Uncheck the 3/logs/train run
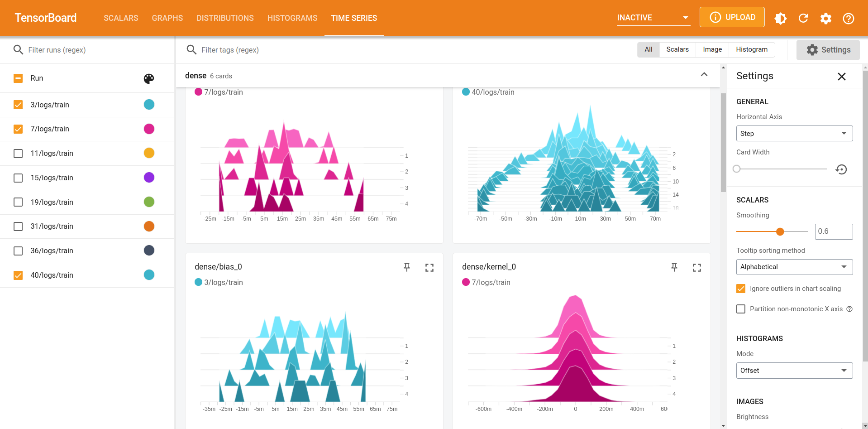The height and width of the screenshot is (429, 868). point(18,105)
